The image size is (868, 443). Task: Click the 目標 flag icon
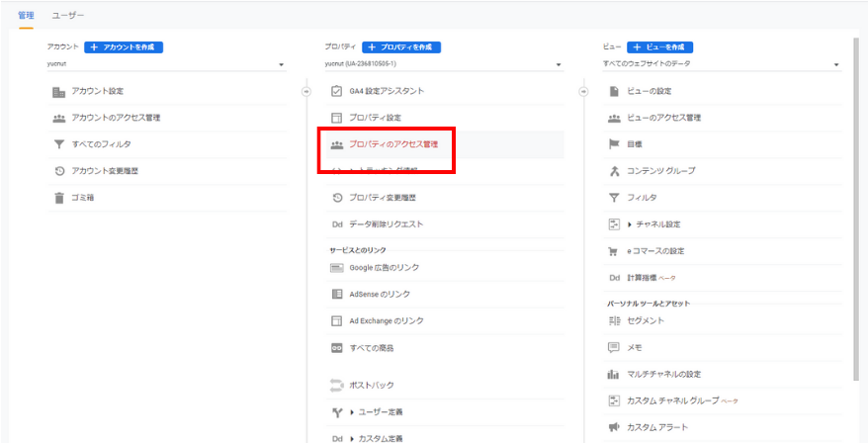click(x=613, y=144)
